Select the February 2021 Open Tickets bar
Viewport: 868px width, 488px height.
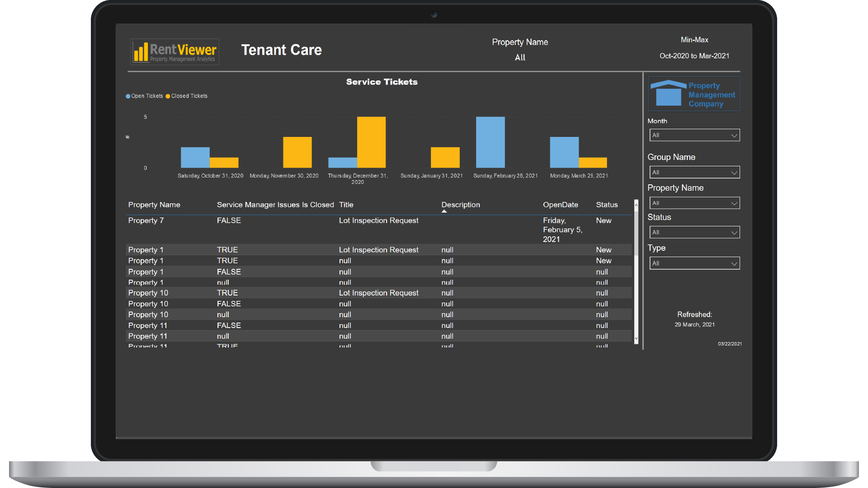point(490,142)
